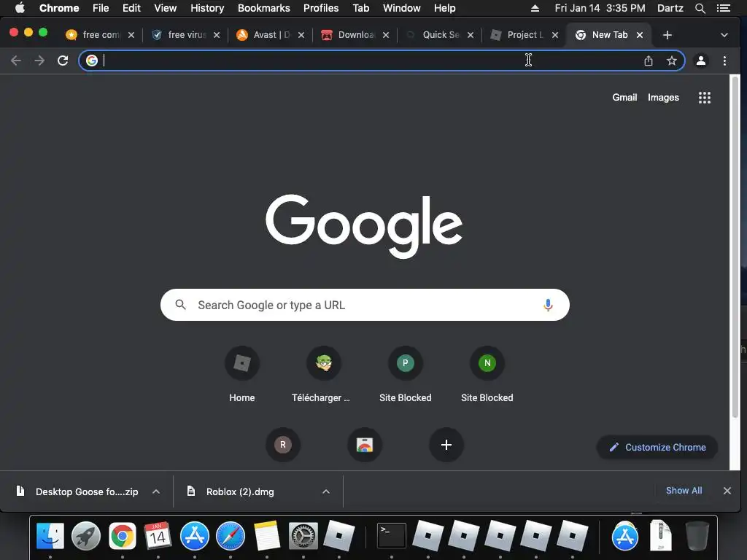Open the Gmail link
Viewport: 747px width, 560px height.
624,97
